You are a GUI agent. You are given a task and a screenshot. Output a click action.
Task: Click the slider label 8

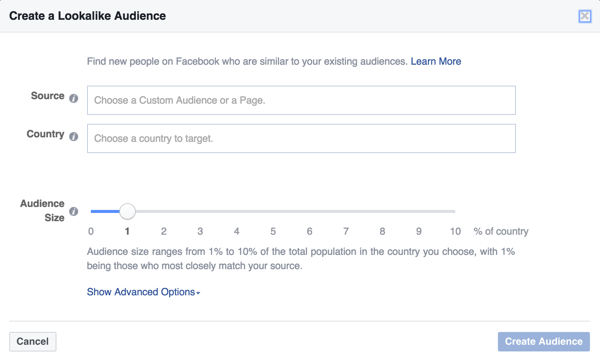click(x=382, y=231)
